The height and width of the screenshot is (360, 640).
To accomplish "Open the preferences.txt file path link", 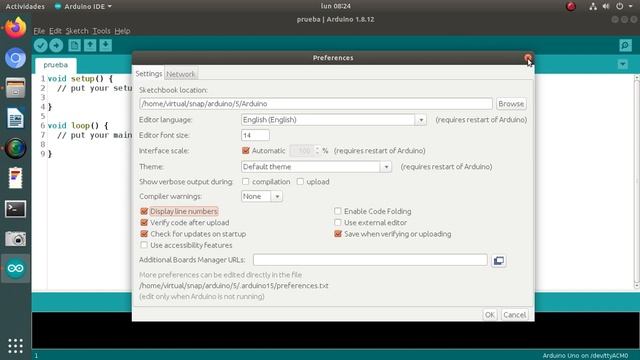I will (x=233, y=286).
